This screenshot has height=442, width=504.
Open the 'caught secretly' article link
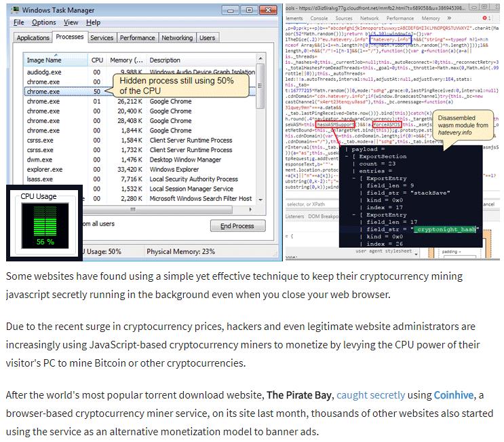pyautogui.click(x=370, y=395)
